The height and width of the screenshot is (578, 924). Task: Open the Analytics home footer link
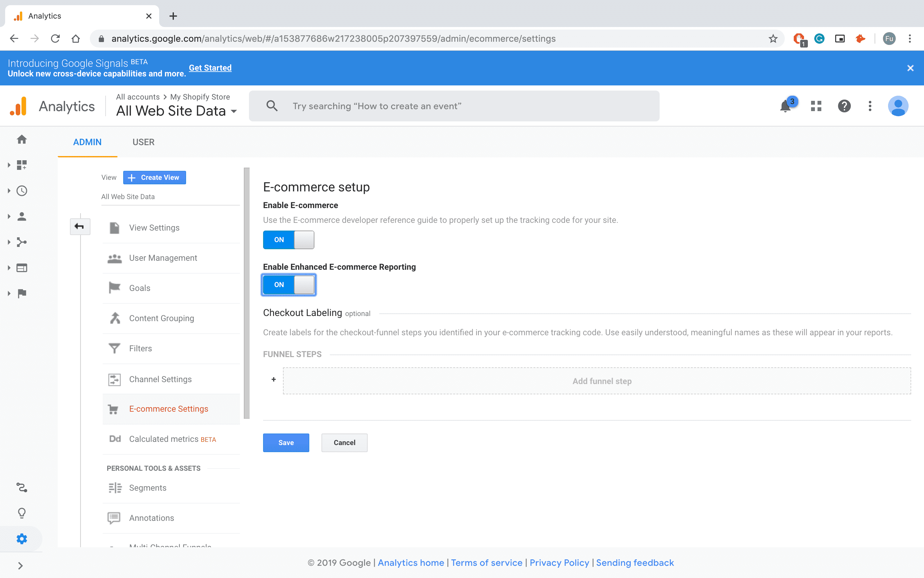tap(411, 563)
